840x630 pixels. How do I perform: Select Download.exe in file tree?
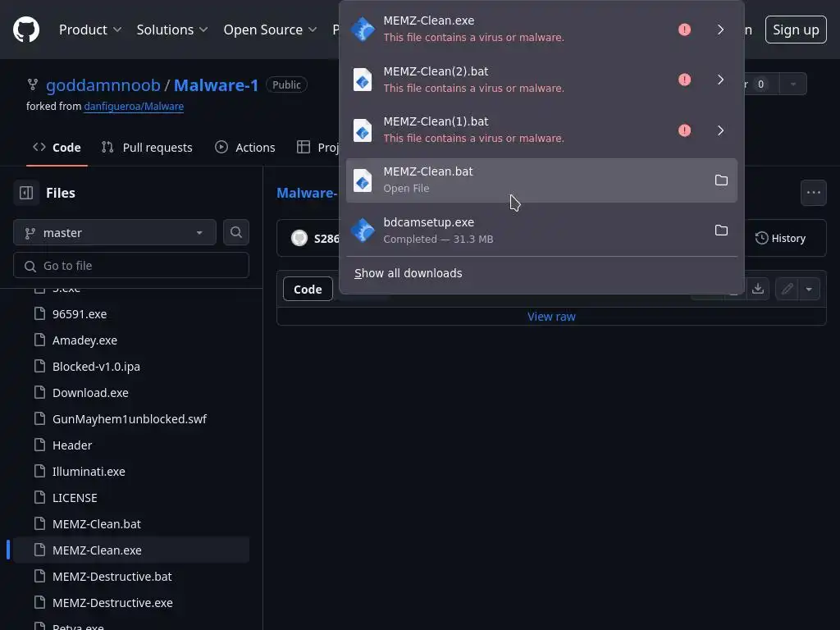(x=131, y=393)
